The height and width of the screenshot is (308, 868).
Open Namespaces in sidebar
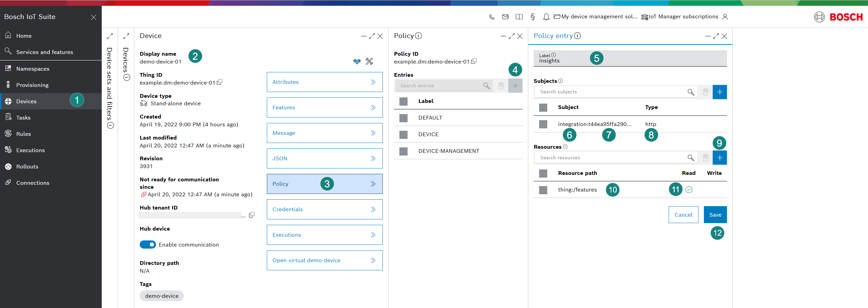click(x=51, y=69)
